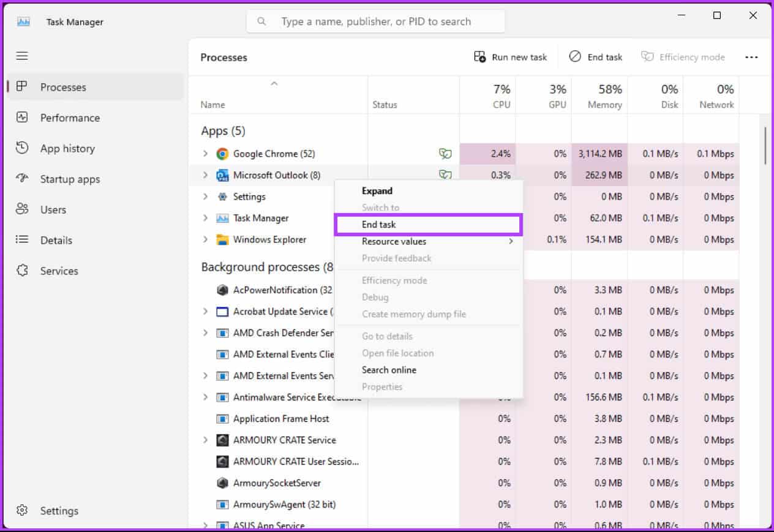Click the Task Manager app icon in Apps list

coord(222,218)
